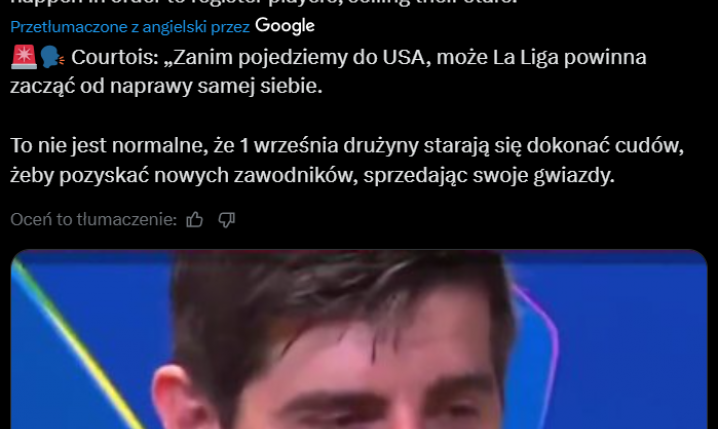Click the translated line starting 'Zanim pojedziemy'

point(359,58)
